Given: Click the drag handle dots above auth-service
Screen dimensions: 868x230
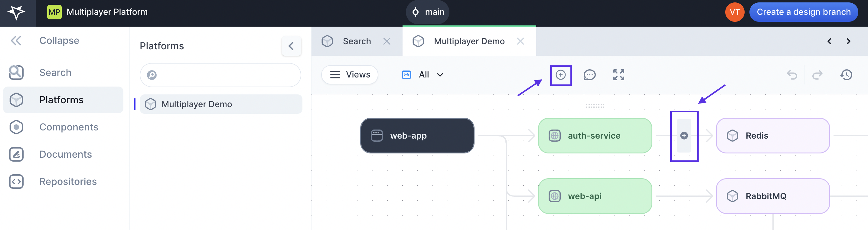Looking at the screenshot, I should [595, 106].
